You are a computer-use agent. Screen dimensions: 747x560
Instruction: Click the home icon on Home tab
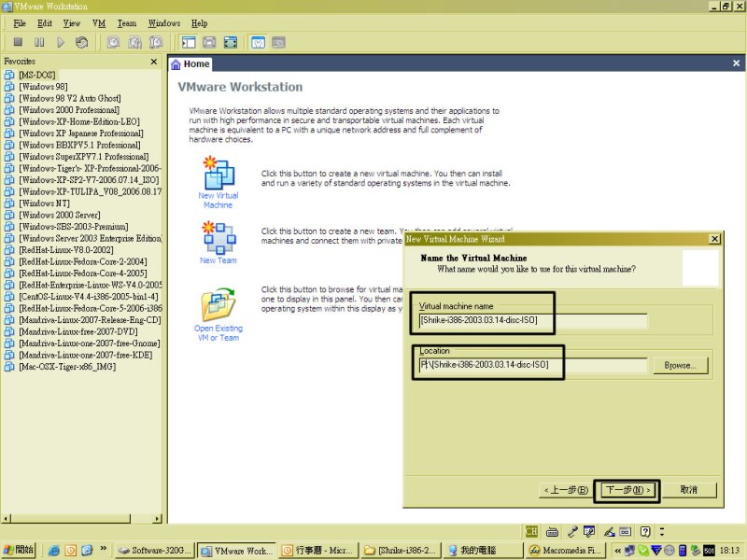coord(176,64)
